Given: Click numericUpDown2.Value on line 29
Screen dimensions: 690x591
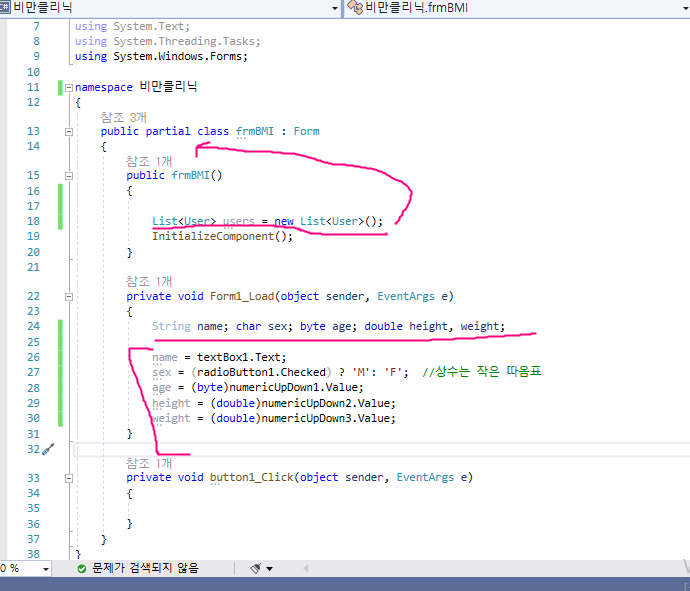Looking at the screenshot, I should click(326, 403).
